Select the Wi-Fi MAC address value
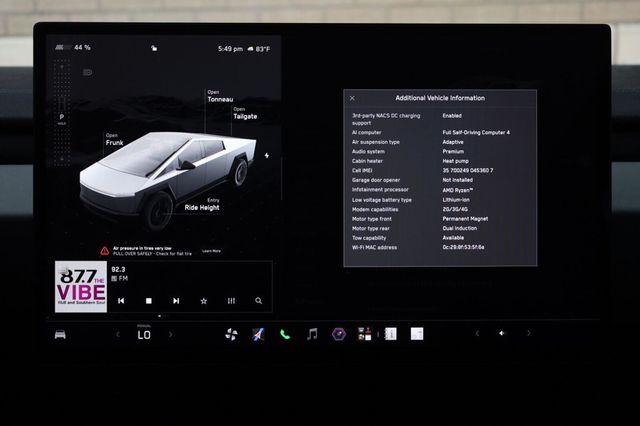 463,247
